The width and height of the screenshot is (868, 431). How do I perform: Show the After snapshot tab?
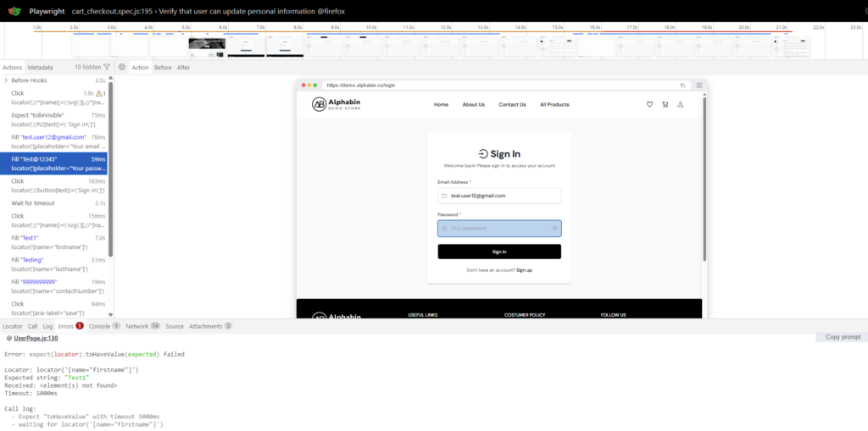point(183,67)
